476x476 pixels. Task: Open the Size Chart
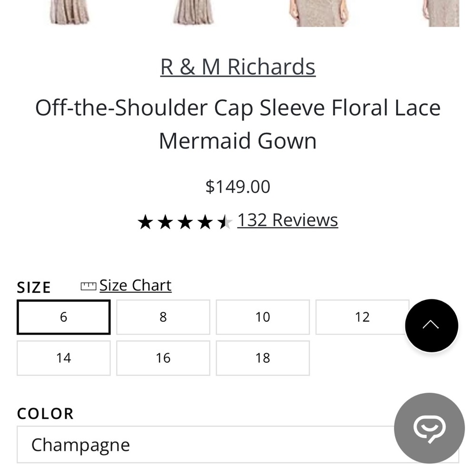click(135, 285)
